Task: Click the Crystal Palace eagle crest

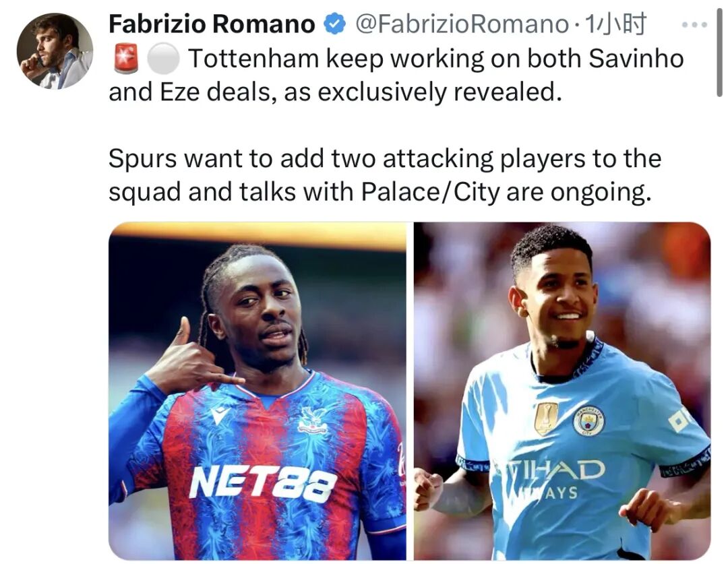Action: click(x=313, y=420)
